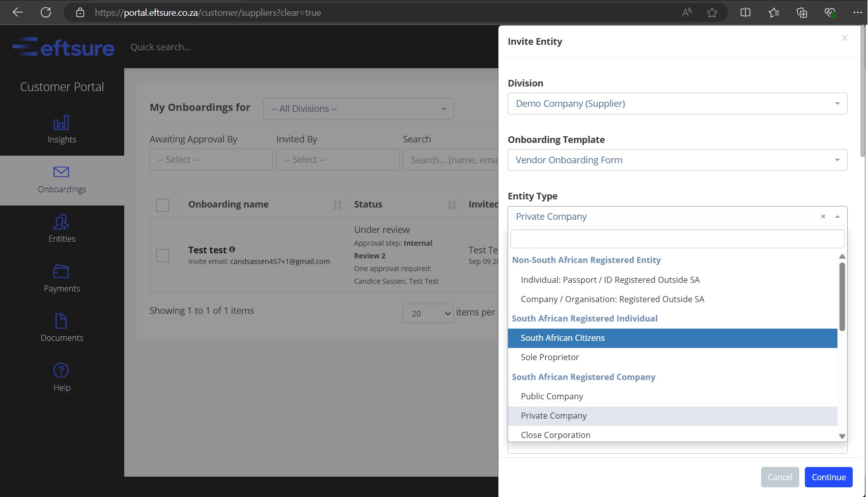Go to Onboardings via envelope icon
Screen dimensions: 868x497
click(x=61, y=172)
